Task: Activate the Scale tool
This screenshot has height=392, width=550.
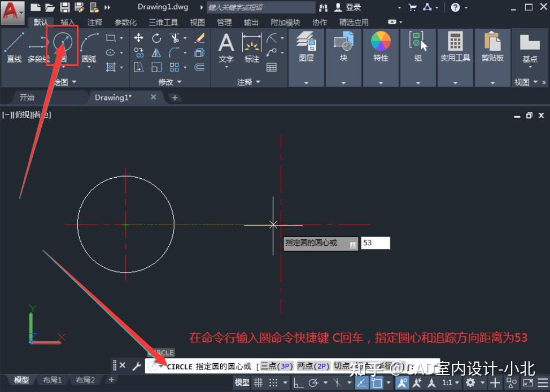Action: pos(156,67)
